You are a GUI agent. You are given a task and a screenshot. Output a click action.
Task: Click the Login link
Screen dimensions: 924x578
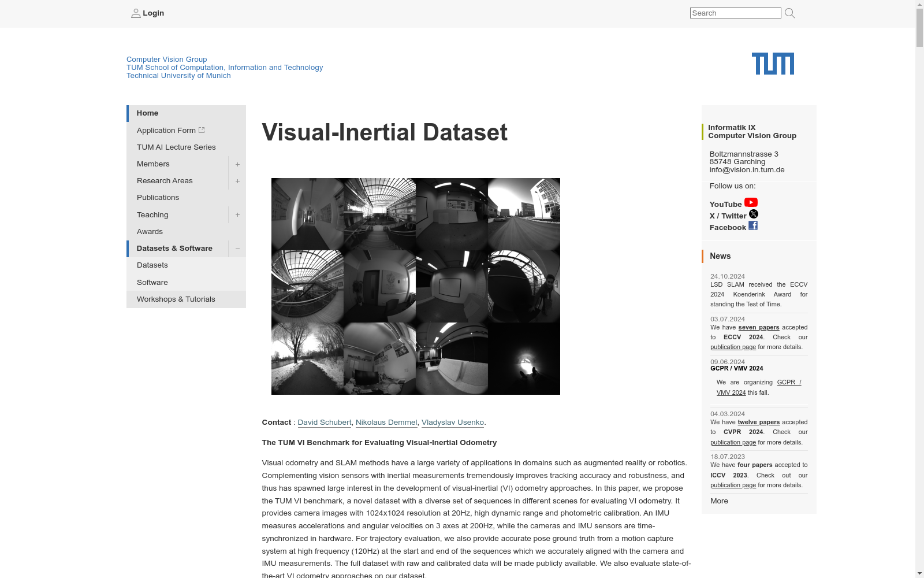tap(153, 13)
